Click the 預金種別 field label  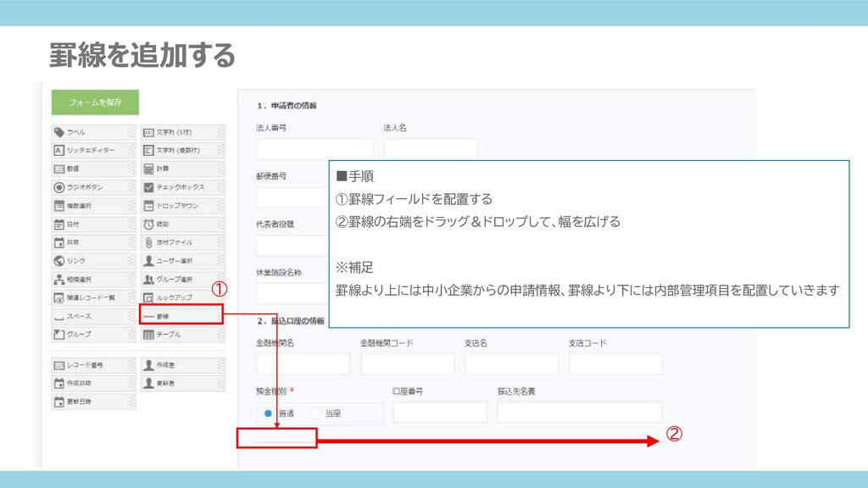tap(271, 391)
